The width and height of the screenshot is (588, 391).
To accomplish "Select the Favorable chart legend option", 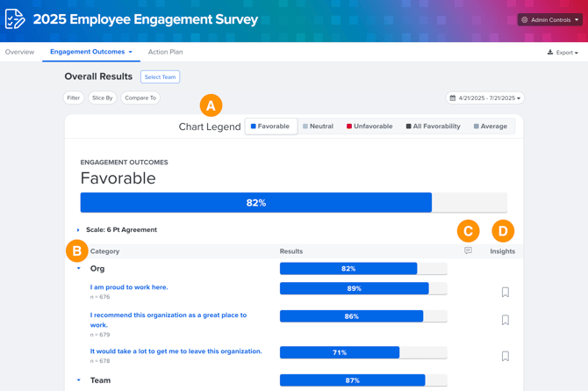I will coord(271,127).
